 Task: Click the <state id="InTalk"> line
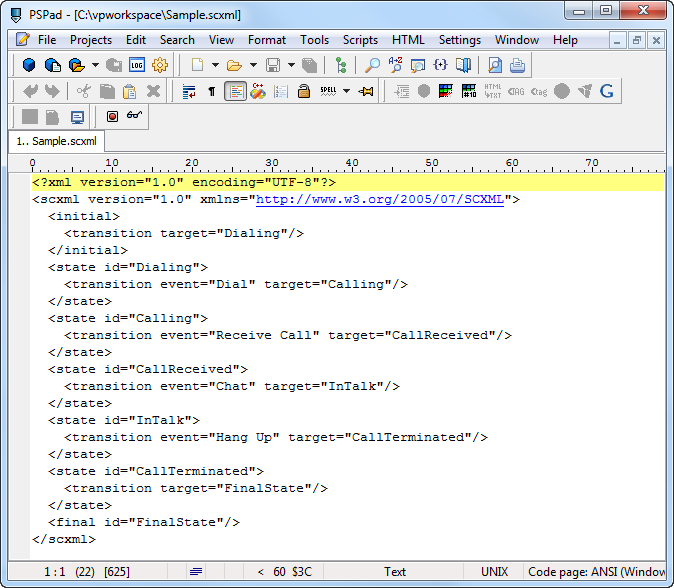(x=124, y=420)
